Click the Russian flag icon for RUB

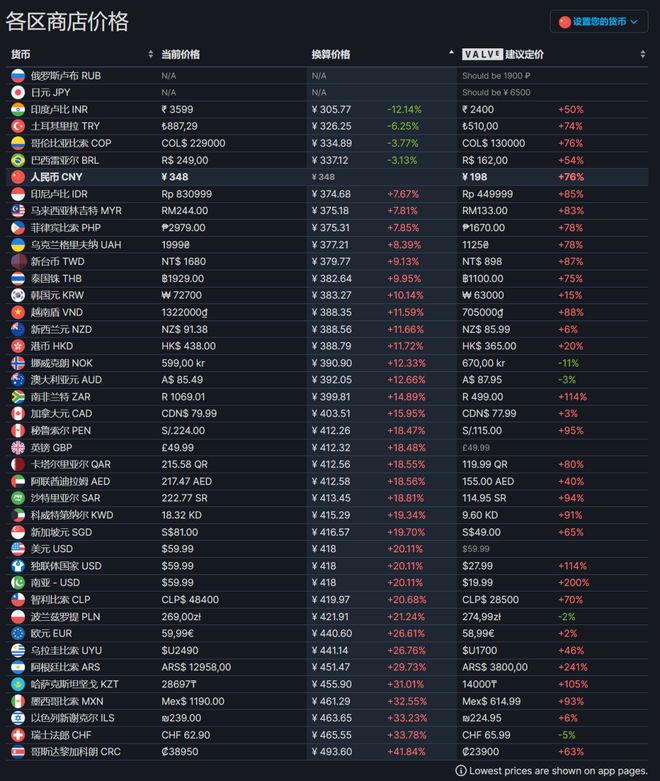18,76
